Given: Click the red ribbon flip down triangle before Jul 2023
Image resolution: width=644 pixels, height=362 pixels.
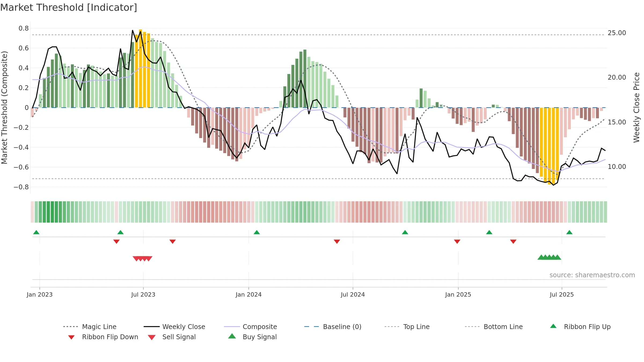Looking at the screenshot, I should coord(116,242).
